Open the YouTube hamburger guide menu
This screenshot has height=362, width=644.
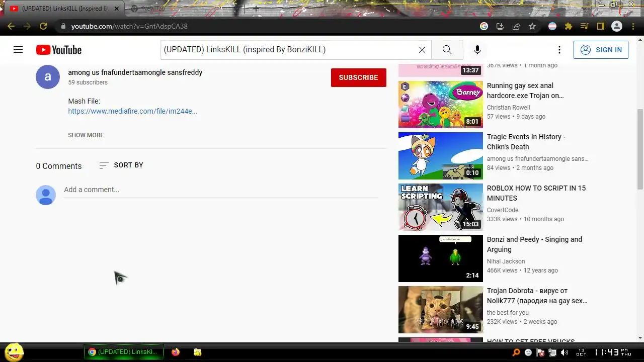(x=18, y=50)
